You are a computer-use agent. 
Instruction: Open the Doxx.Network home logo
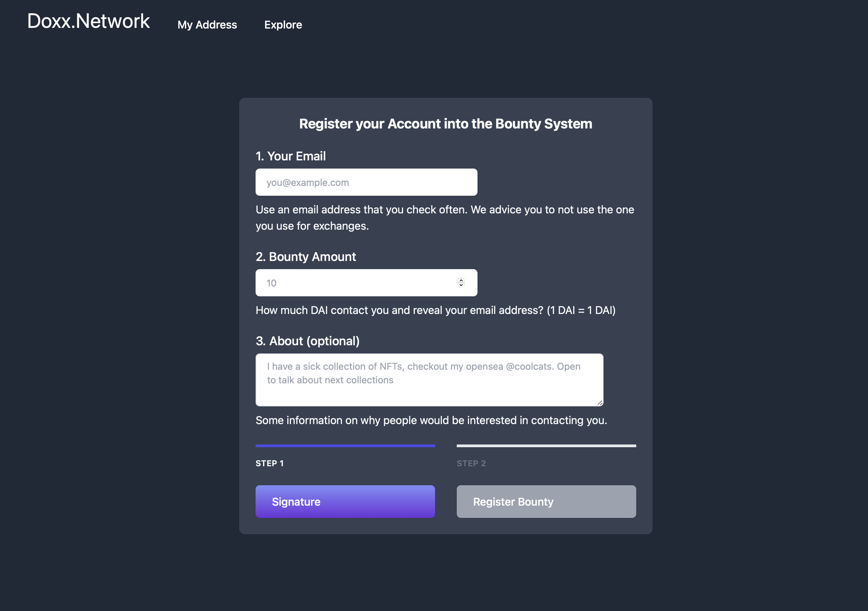[88, 21]
